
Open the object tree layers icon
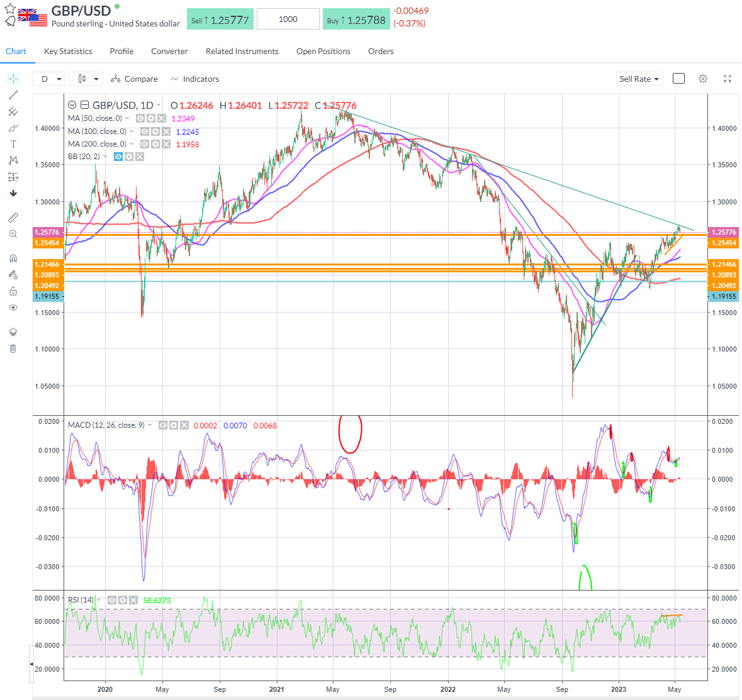(x=13, y=332)
